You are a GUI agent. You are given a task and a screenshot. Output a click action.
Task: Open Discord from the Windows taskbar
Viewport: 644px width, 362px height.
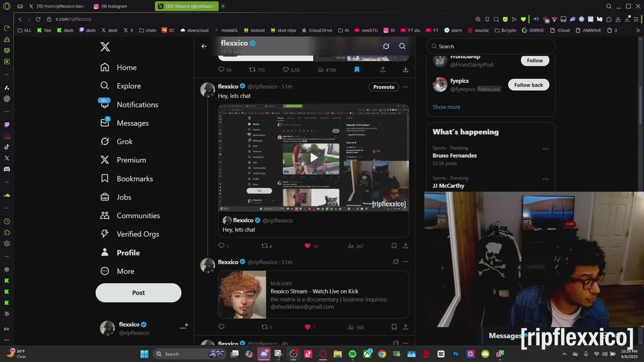pos(264,354)
